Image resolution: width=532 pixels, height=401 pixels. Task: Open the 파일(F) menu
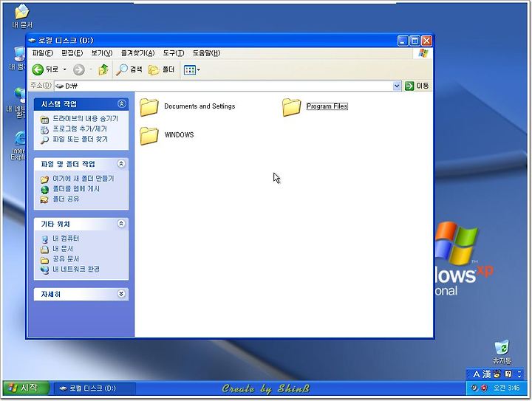(42, 53)
